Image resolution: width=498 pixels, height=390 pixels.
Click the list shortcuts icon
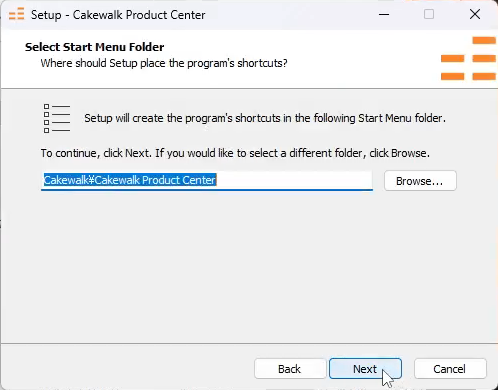coord(57,118)
